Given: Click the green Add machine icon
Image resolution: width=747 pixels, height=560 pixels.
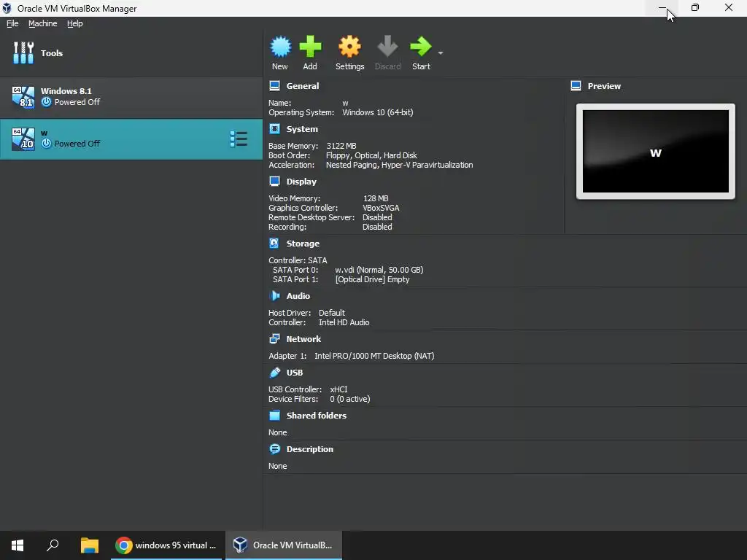Looking at the screenshot, I should click(x=310, y=47).
